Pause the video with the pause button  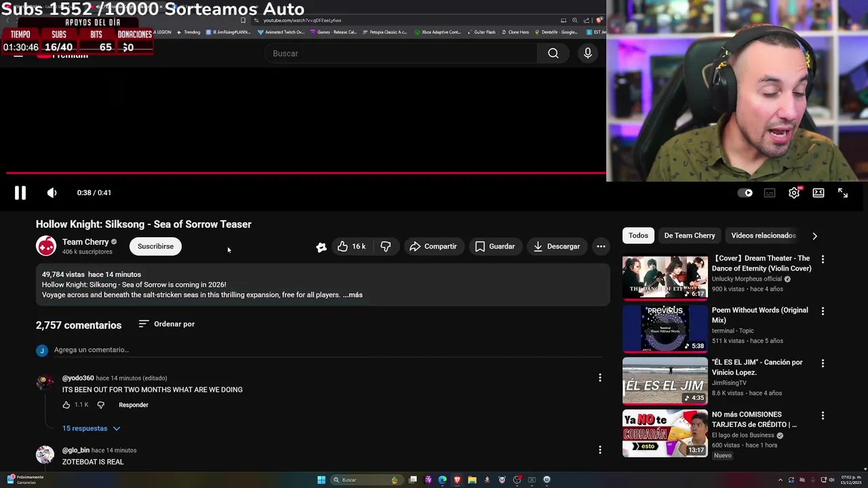pyautogui.click(x=20, y=193)
